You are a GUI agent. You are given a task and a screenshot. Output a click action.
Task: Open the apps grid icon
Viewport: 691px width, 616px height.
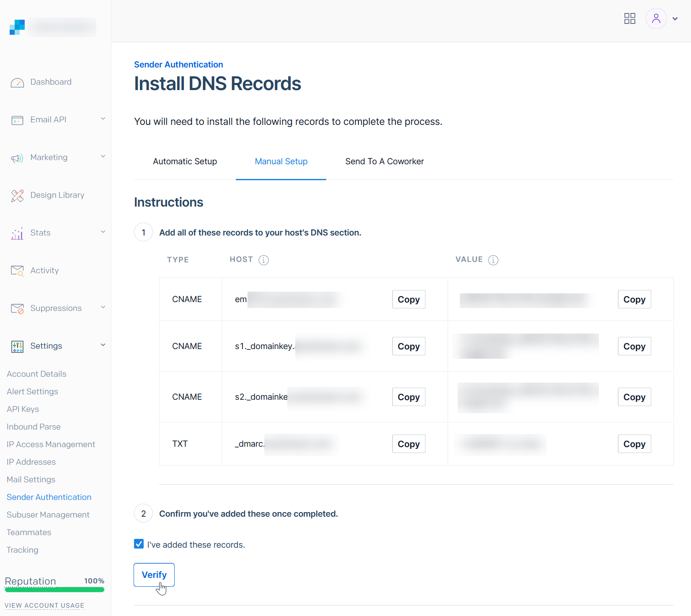pos(630,18)
